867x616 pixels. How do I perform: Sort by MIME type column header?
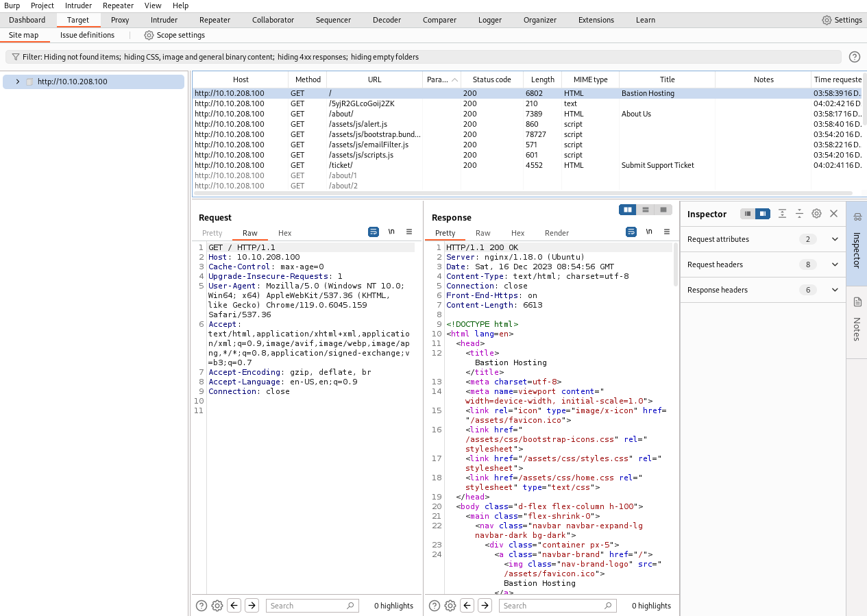click(590, 79)
